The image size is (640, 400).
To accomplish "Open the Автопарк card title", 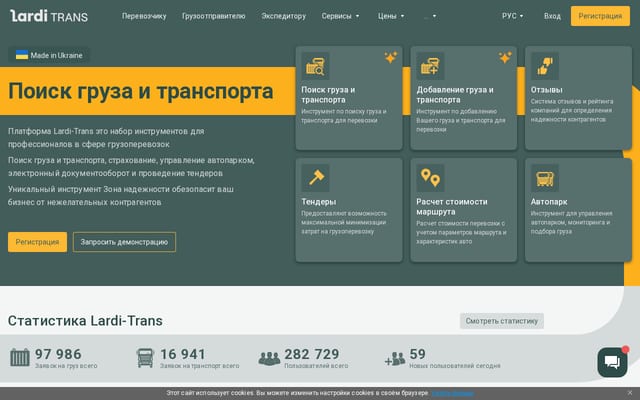I will [x=549, y=202].
